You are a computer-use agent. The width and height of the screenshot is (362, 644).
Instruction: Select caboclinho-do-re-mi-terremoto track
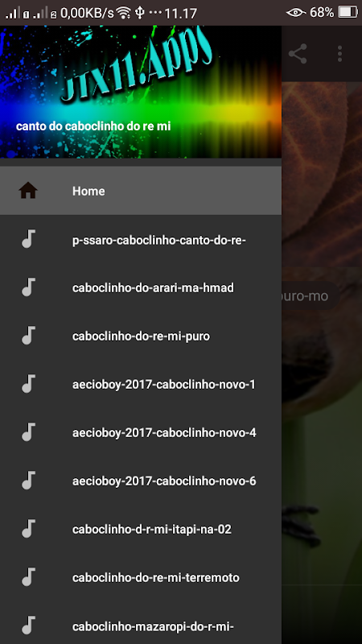click(141, 577)
